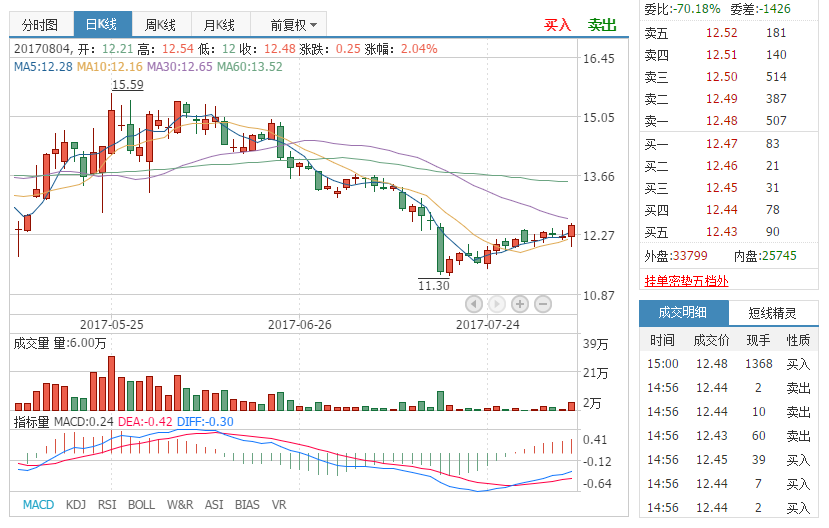Viewport: 829px width, 528px height.
Task: Switch indicator to W&R
Action: 180,505
